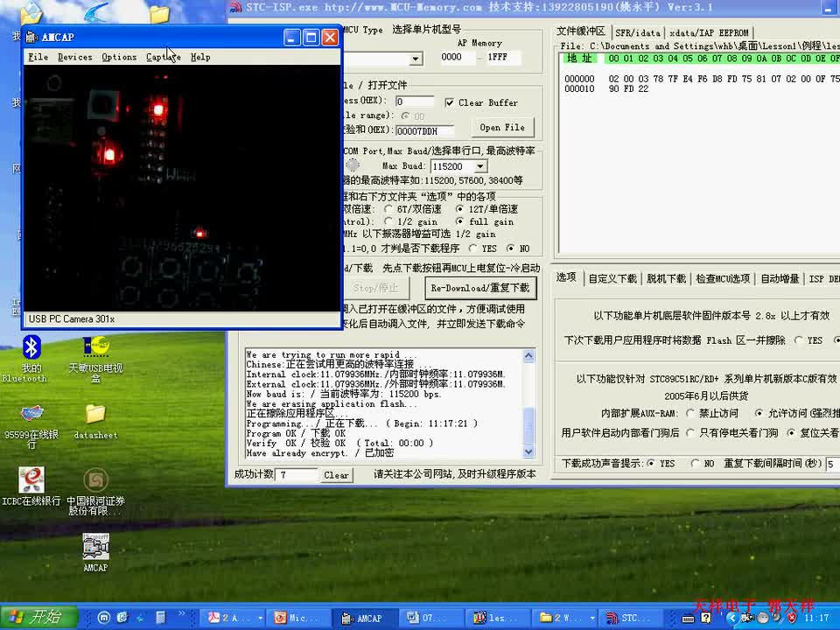Switch to the 自定义下载 tab
The height and width of the screenshot is (630, 840).
coord(612,278)
